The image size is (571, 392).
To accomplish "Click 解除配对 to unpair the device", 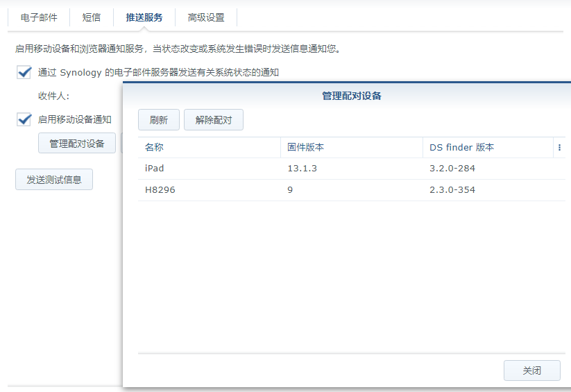I will (x=214, y=120).
